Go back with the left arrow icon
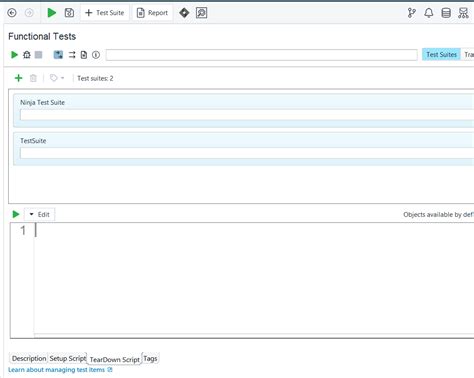The image size is (474, 378). coord(12,13)
